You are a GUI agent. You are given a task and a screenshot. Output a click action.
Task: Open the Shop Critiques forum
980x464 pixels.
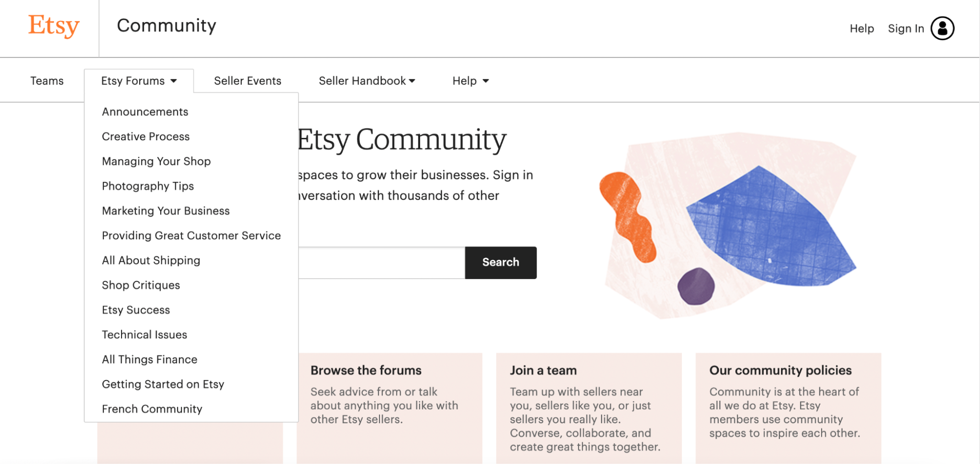[140, 285]
